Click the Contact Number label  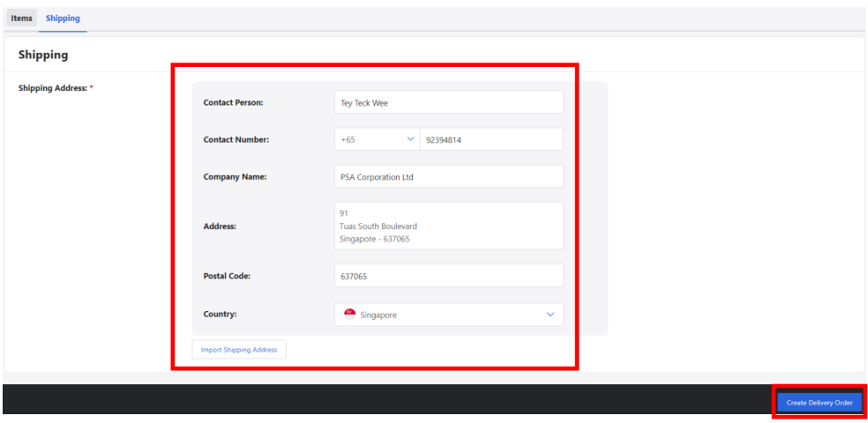point(236,140)
